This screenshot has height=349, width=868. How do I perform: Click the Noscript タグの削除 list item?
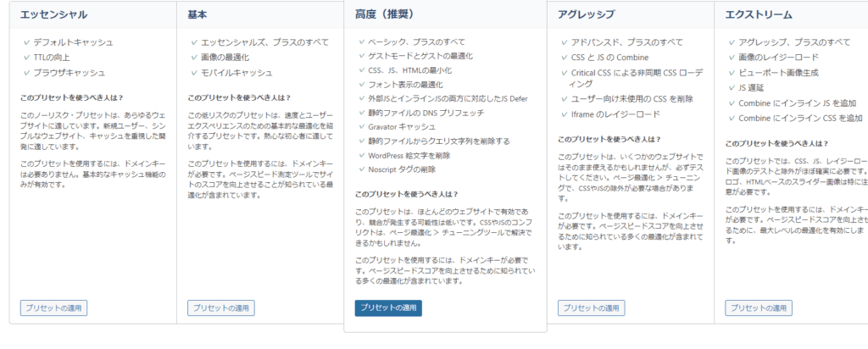[412, 169]
